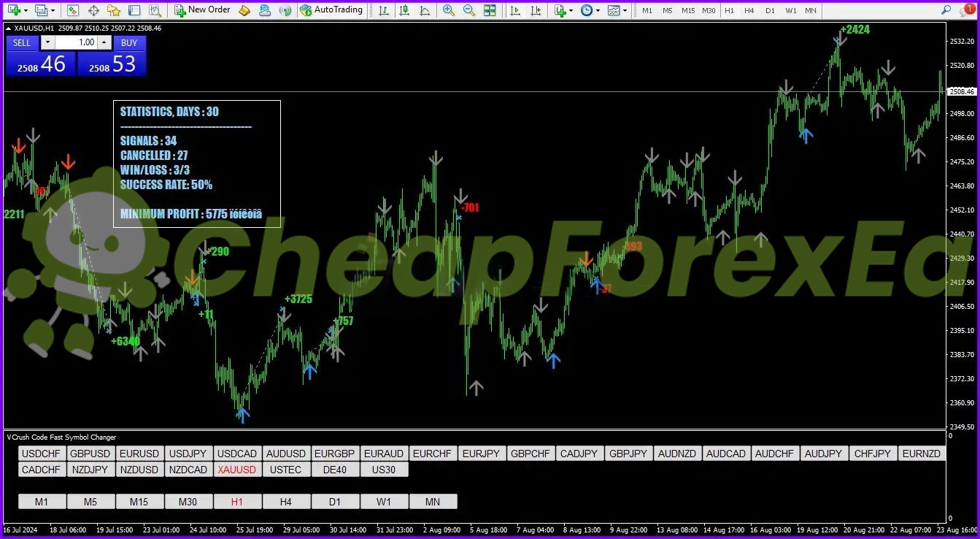Image resolution: width=980 pixels, height=539 pixels.
Task: Switch symbol to USTEC in Symbol Changer
Action: 286,470
